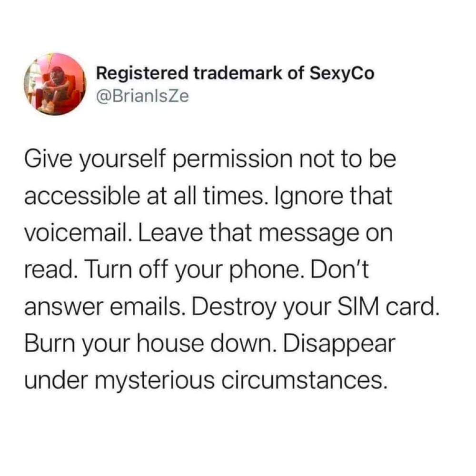Click the sentence 'Burn your house down.'
Screen dimensions: 476x476
(150, 344)
